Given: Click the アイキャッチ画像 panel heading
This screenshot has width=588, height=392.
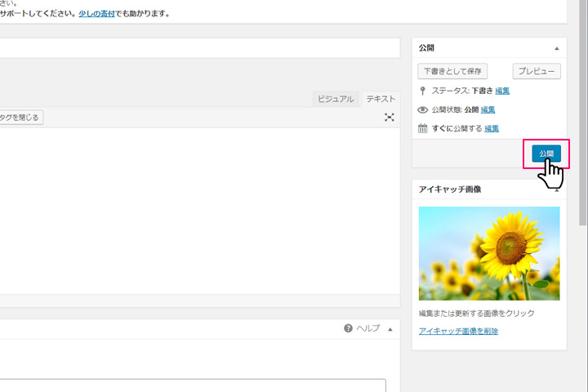Looking at the screenshot, I should point(450,189).
